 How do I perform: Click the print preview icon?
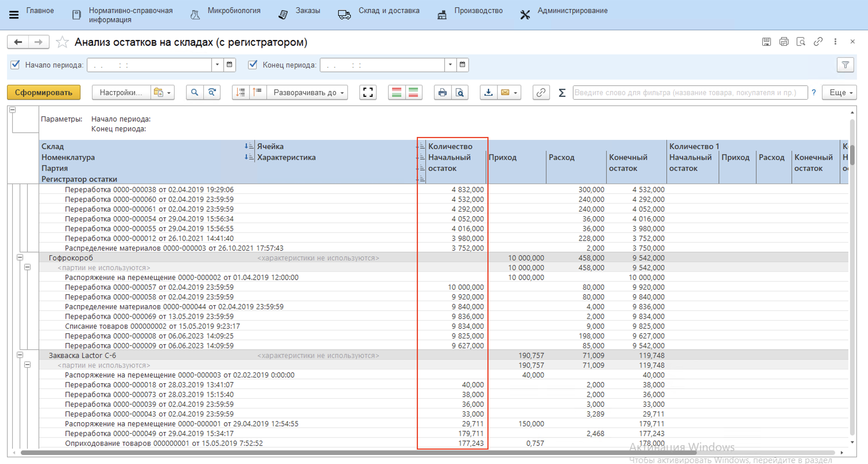(x=460, y=92)
